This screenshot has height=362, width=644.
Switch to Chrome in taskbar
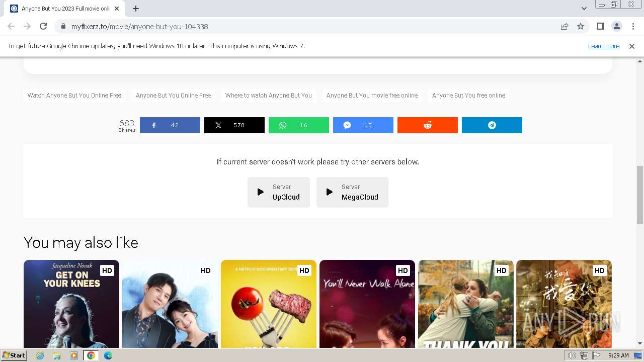point(91,355)
